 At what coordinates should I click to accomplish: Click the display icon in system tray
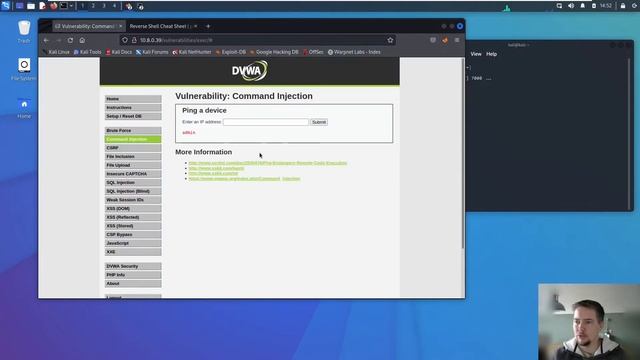559,6
